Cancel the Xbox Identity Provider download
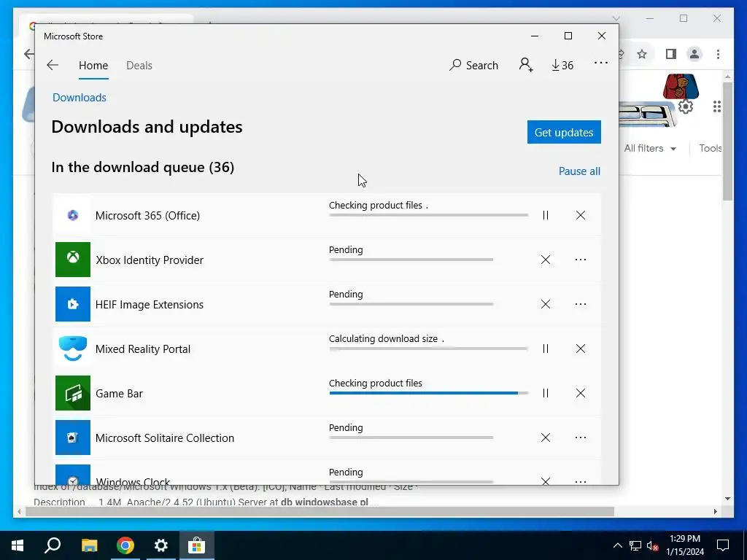Screen dimensions: 747x560 tap(546, 260)
